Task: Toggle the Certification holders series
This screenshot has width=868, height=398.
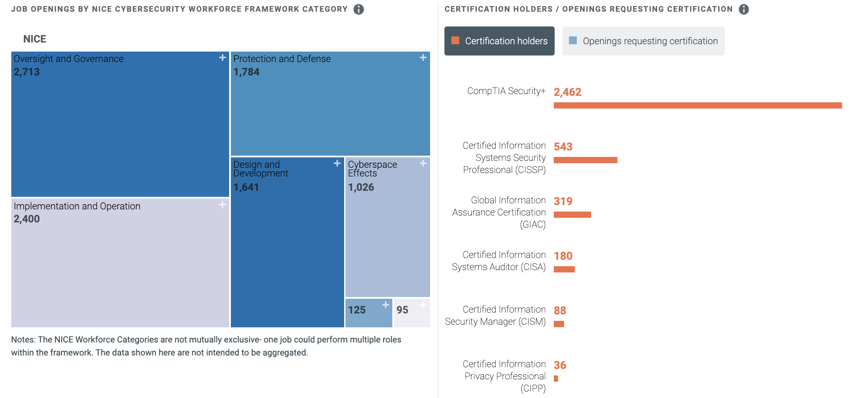Action: pyautogui.click(x=500, y=41)
